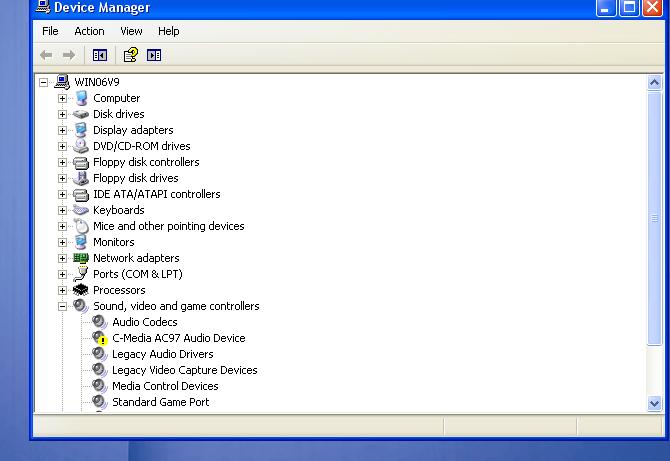
Task: Click the Legacy Audio Drivers speaker icon
Action: (100, 354)
